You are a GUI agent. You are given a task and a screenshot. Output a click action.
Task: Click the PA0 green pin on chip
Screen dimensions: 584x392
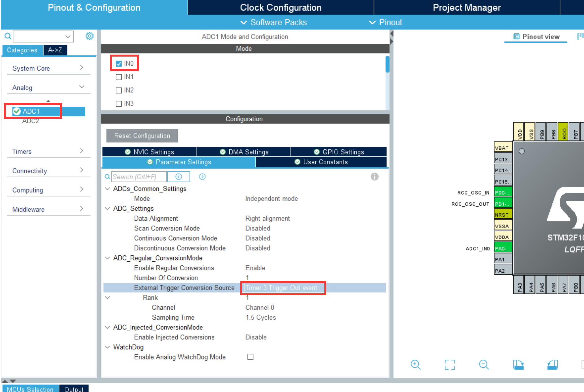(x=503, y=248)
